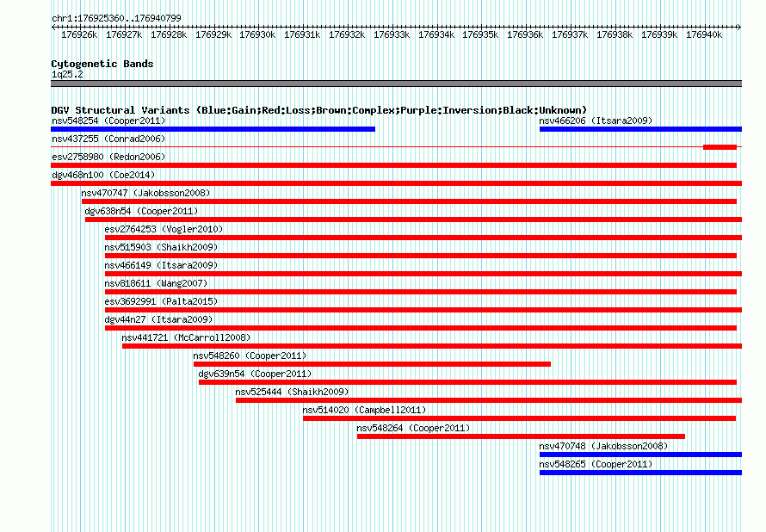Viewport: 766px width, 532px height.
Task: Click the nsv437255 (Conrad2006) label
Action: tap(108, 139)
